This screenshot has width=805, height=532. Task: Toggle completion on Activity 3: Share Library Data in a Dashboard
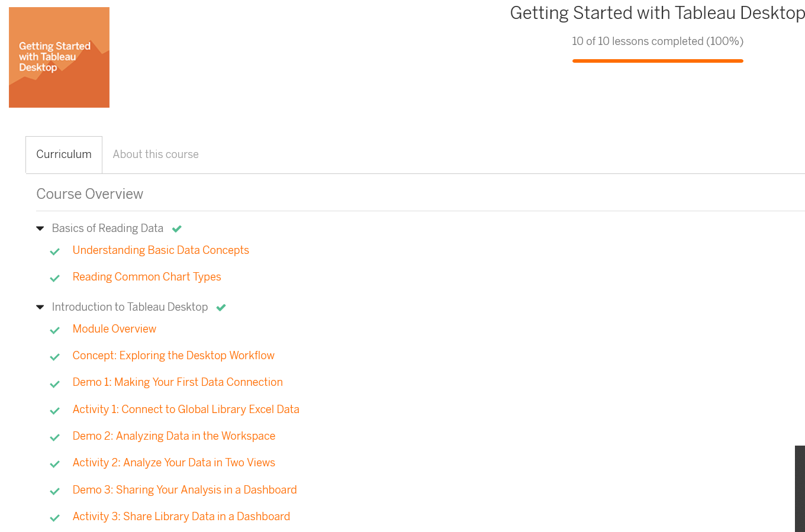[55, 518]
